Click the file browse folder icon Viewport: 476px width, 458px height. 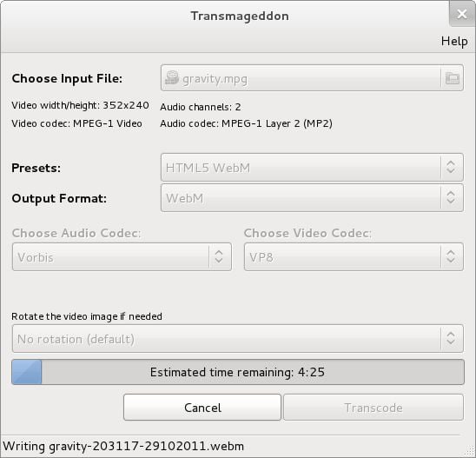[452, 78]
